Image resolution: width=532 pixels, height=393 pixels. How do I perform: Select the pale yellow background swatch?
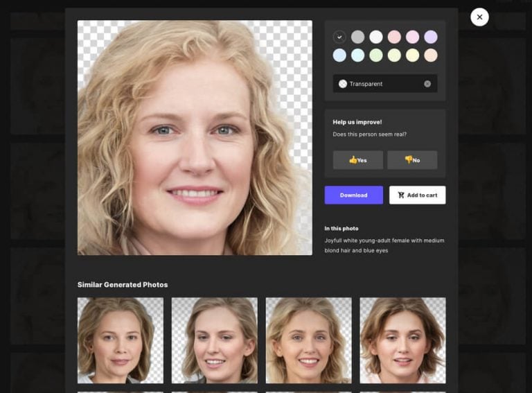[x=413, y=55]
